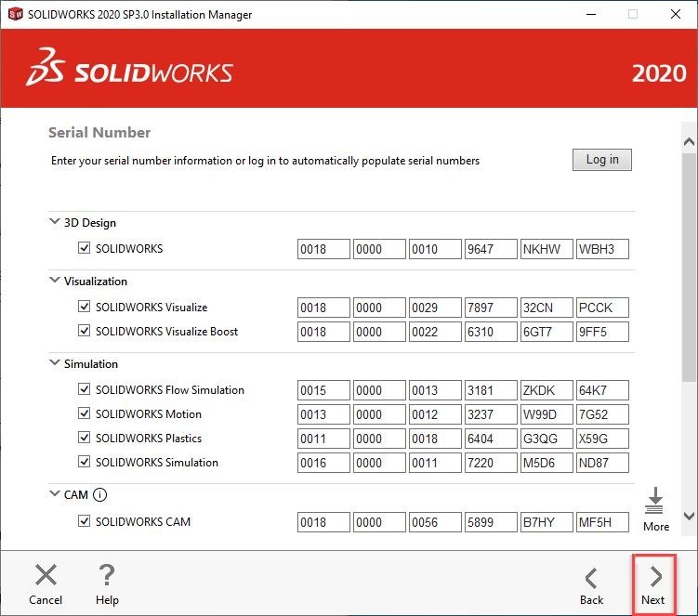
Task: Toggle SOLIDWORKS Simulation checkbox
Action: tap(85, 461)
